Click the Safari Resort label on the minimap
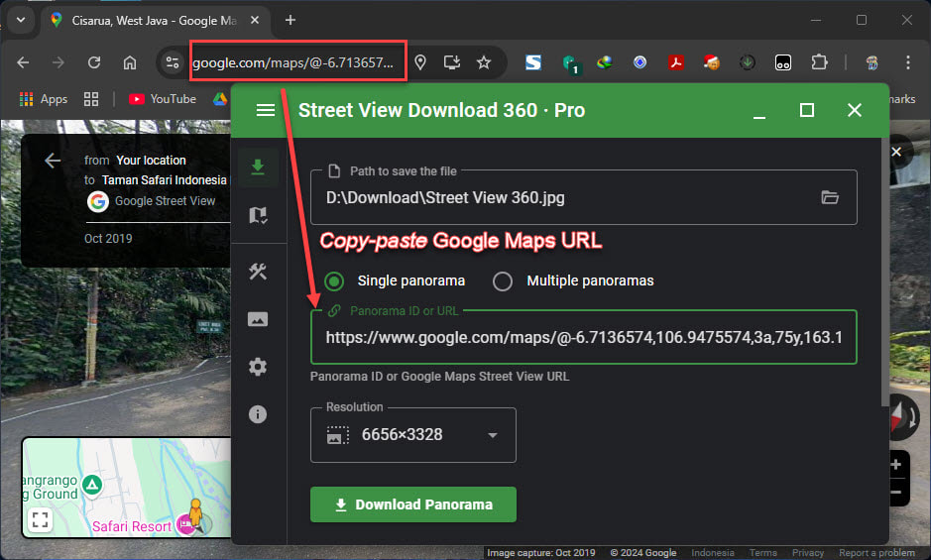The image size is (931, 560). (131, 526)
